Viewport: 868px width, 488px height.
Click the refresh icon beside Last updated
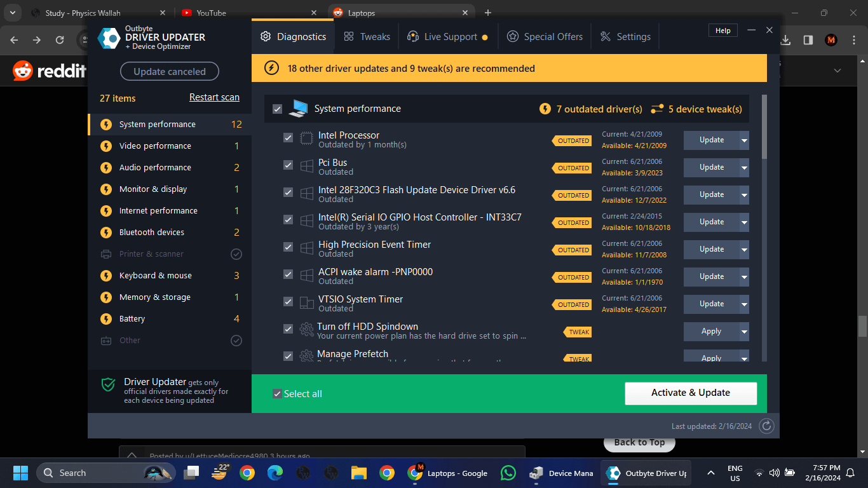click(767, 426)
